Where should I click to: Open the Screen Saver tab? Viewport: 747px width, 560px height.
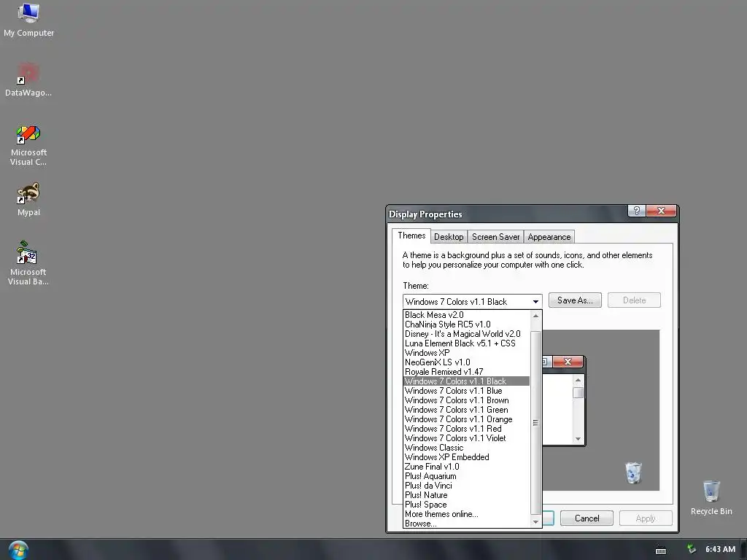[x=495, y=237]
